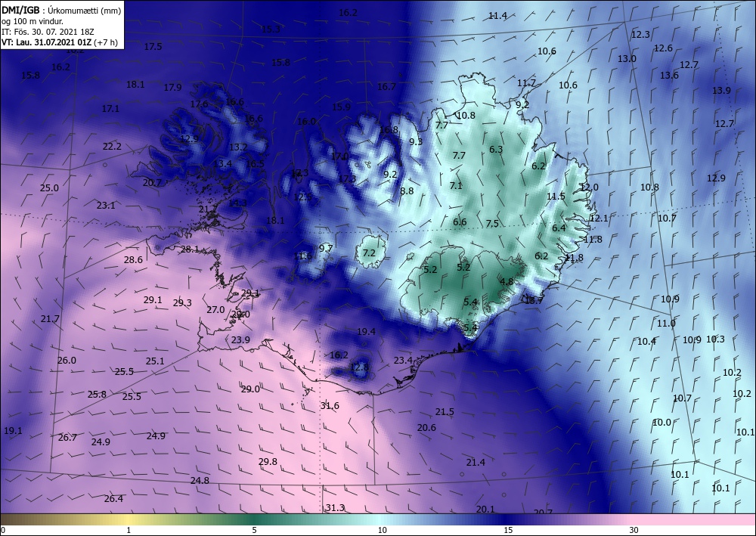Viewport: 756px width, 536px height.
Task: Click the 6.3 value label
Action: [x=496, y=150]
